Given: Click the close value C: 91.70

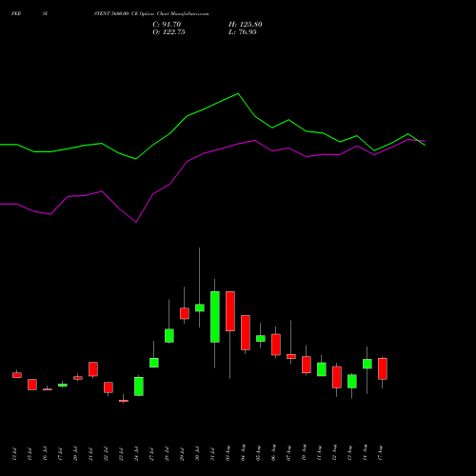Looking at the screenshot, I should pos(167,25).
